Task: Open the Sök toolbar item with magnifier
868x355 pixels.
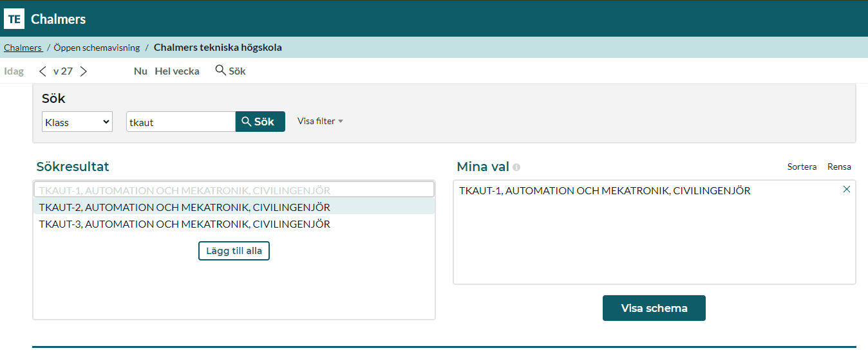Action: click(x=231, y=71)
